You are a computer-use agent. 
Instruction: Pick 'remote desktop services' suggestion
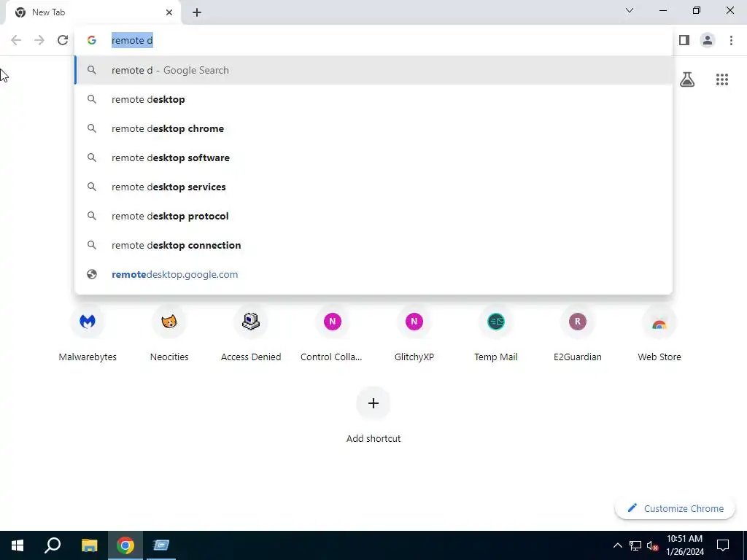pyautogui.click(x=373, y=187)
